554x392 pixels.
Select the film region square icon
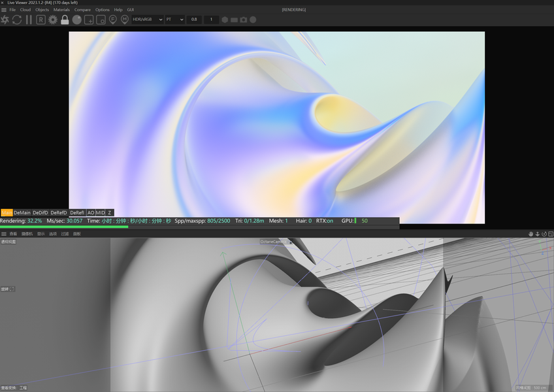[101, 20]
